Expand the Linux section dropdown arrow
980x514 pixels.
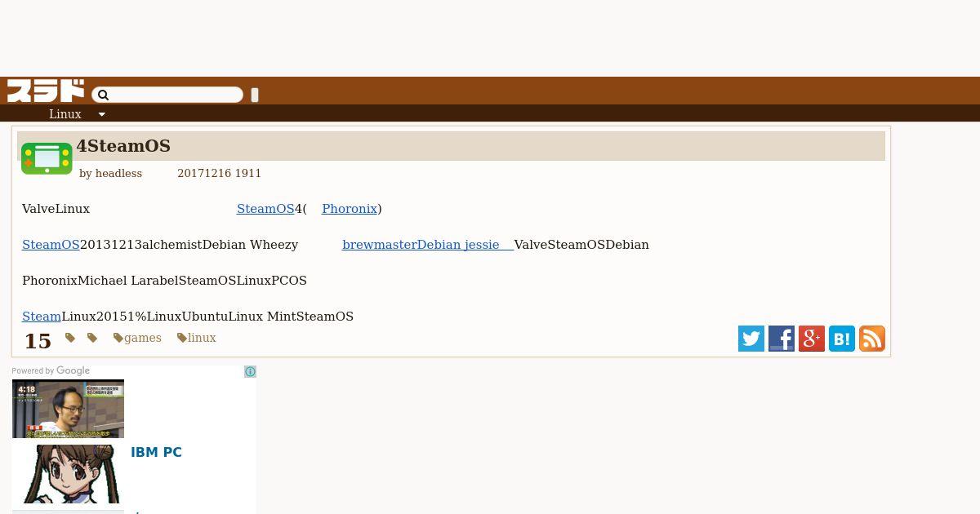pyautogui.click(x=102, y=114)
